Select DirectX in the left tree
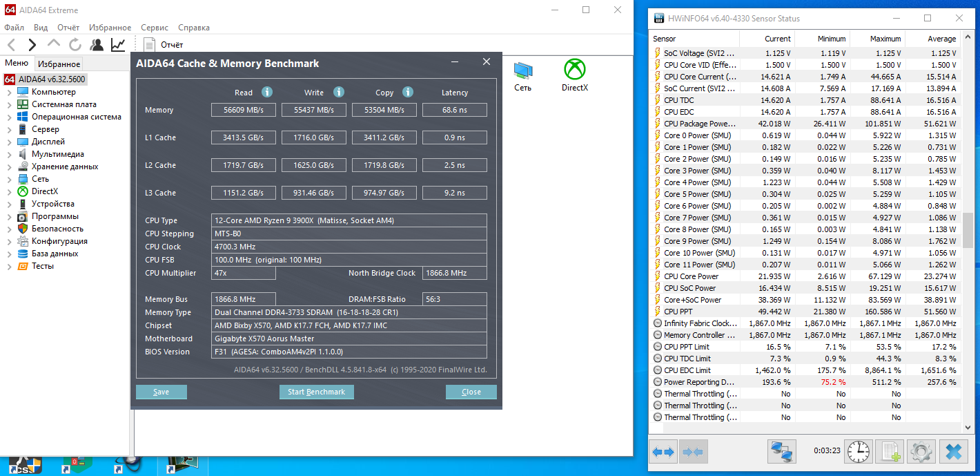 tap(45, 191)
